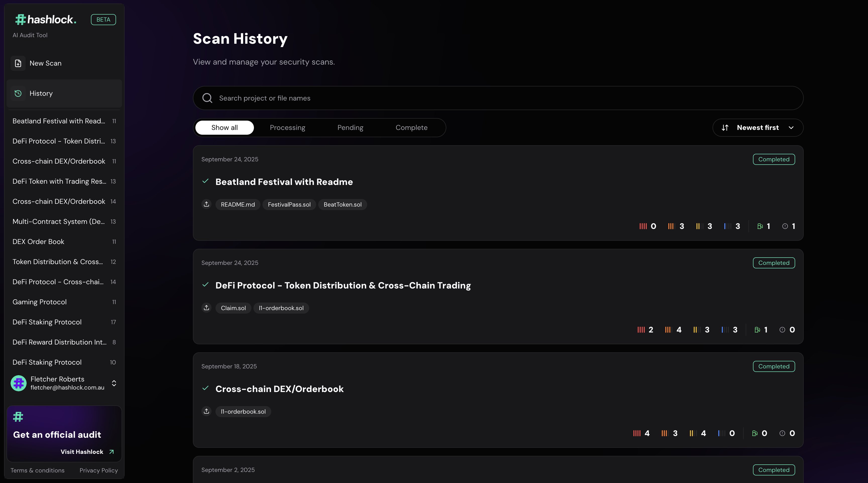This screenshot has width=868, height=483.
Task: Toggle the Processing filter
Action: [x=287, y=127]
